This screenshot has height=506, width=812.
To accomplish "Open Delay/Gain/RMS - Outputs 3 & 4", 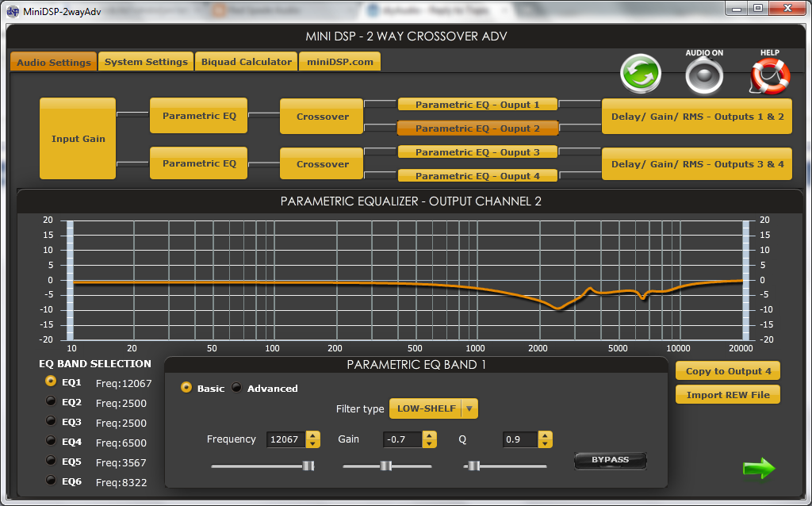I will (x=697, y=163).
